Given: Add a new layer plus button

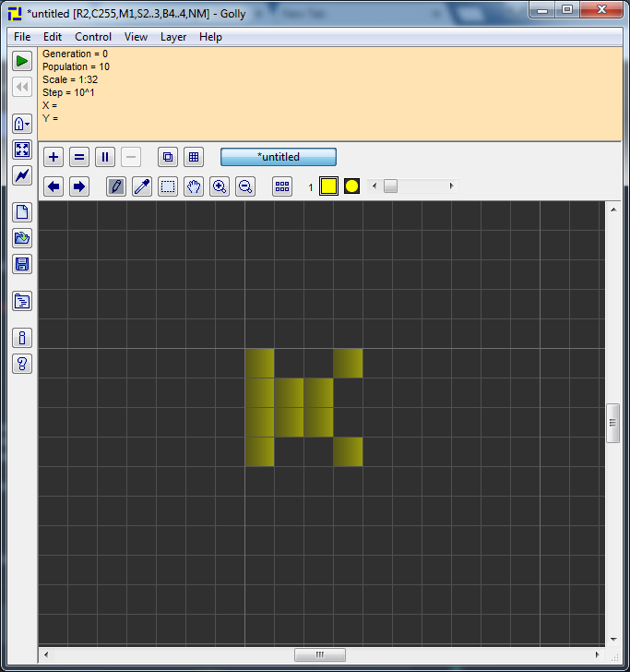Looking at the screenshot, I should tap(53, 157).
